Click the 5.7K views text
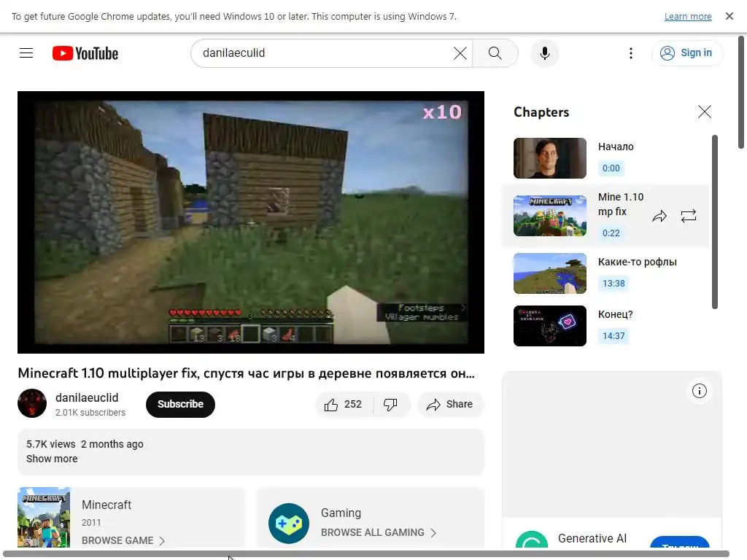Viewport: 747px width, 560px height. pos(50,444)
